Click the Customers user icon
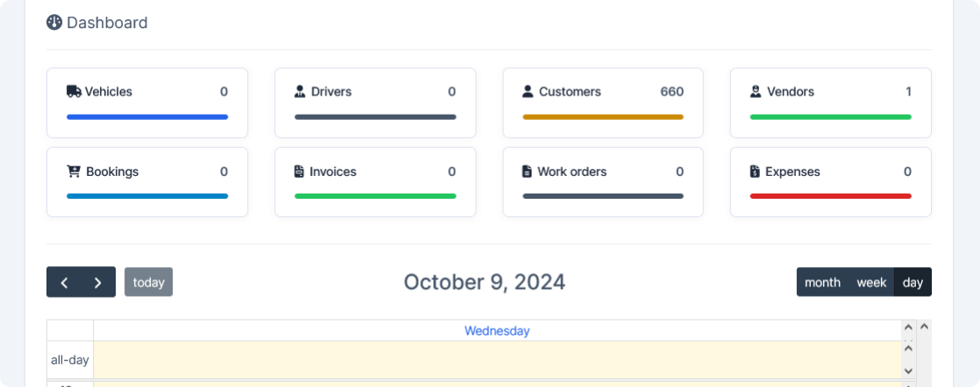The image size is (980, 387). coord(528,91)
